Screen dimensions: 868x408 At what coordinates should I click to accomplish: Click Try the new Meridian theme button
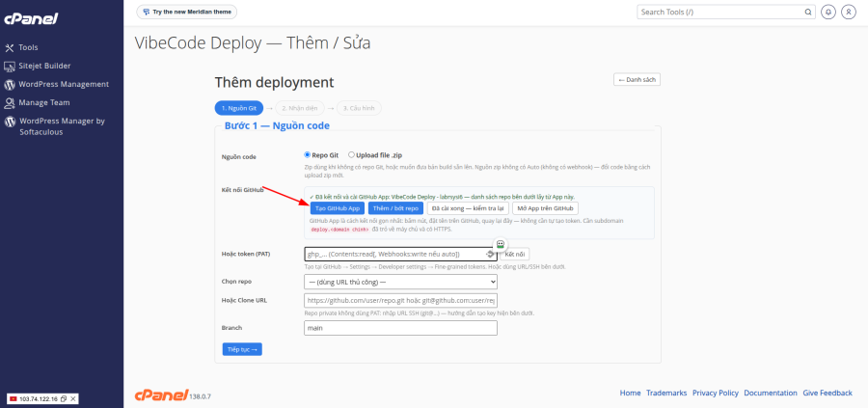tap(186, 12)
